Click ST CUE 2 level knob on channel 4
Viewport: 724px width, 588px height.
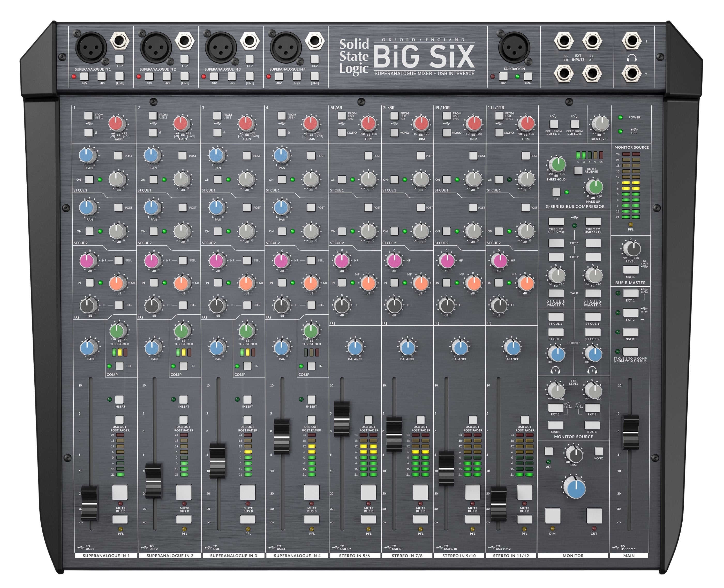tap(311, 231)
